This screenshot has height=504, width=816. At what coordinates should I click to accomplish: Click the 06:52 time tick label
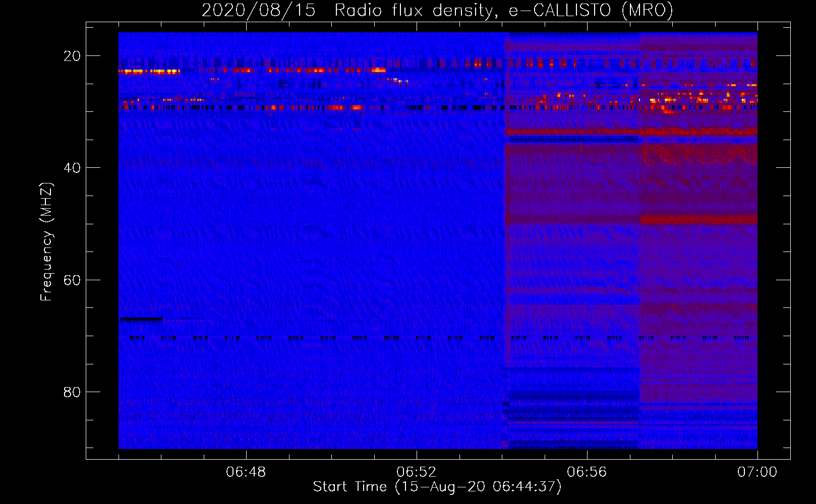[417, 472]
